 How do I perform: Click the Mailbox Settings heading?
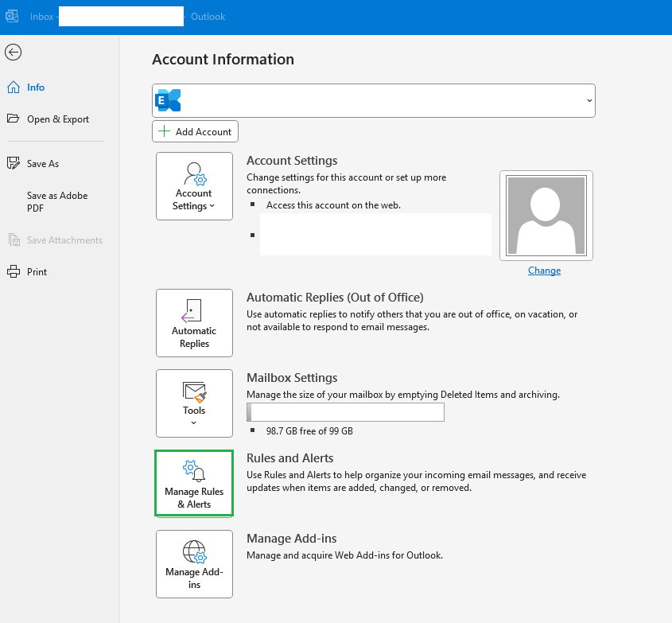coord(292,378)
